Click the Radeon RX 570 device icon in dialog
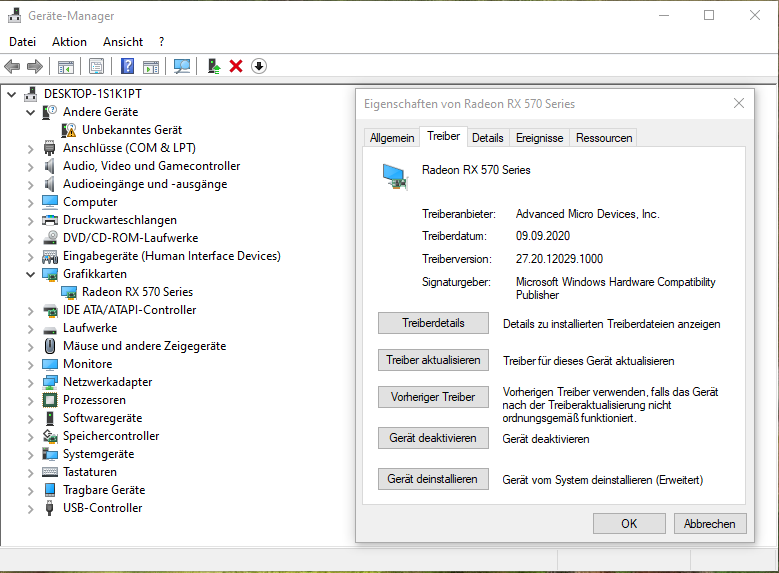This screenshot has width=779, height=573. 395,177
